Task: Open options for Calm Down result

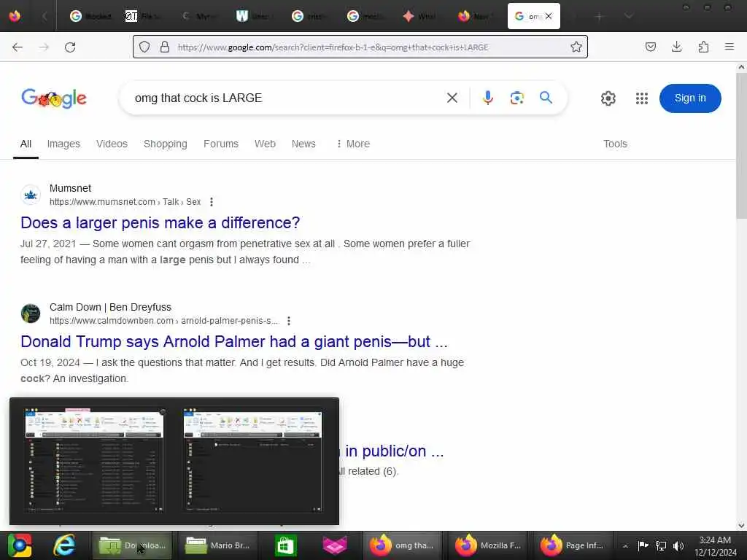Action: 289,321
